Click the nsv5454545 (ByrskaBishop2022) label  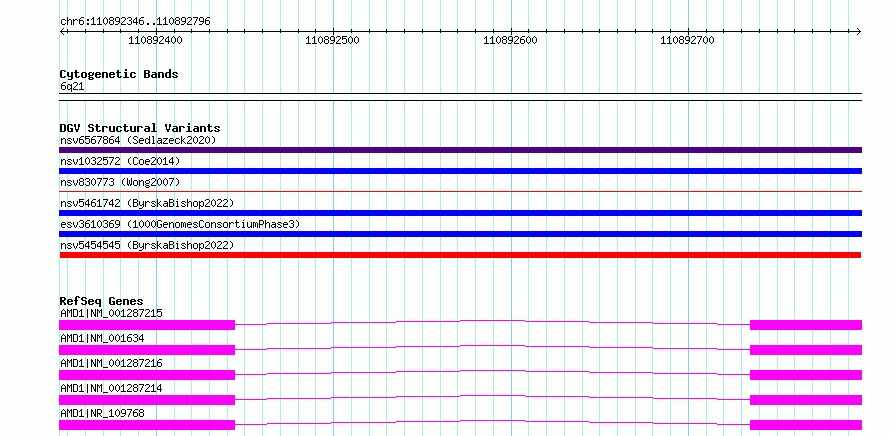(147, 245)
